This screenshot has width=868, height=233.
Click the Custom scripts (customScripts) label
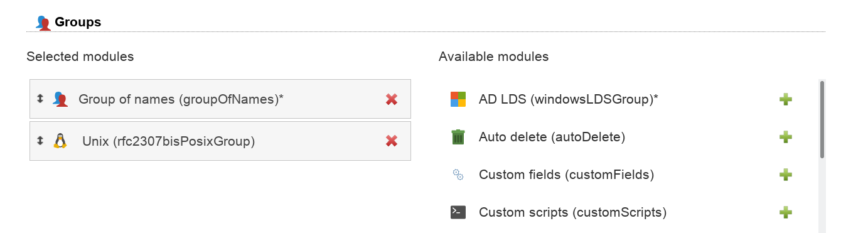[572, 212]
